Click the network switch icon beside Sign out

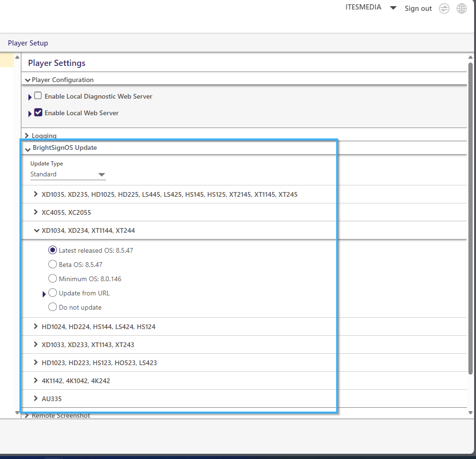click(x=444, y=9)
